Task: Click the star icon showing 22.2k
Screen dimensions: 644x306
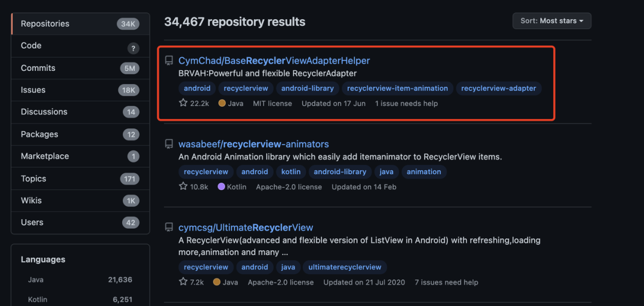Action: [x=183, y=103]
